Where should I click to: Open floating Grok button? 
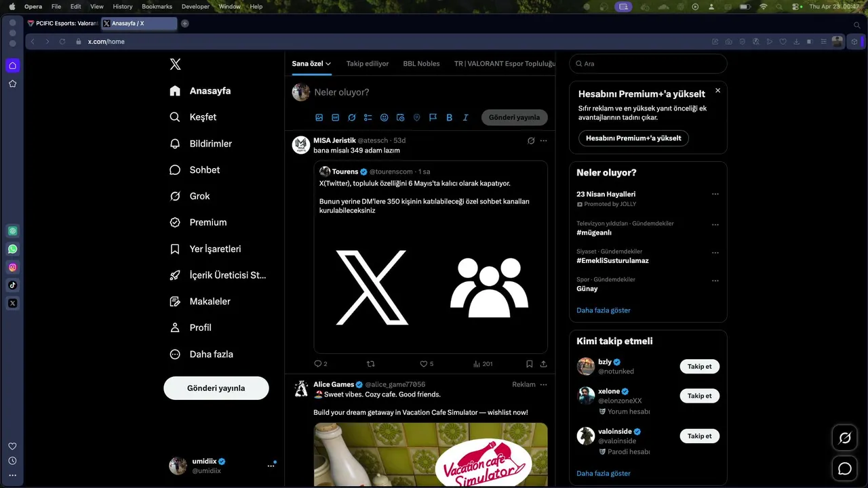coord(845,438)
